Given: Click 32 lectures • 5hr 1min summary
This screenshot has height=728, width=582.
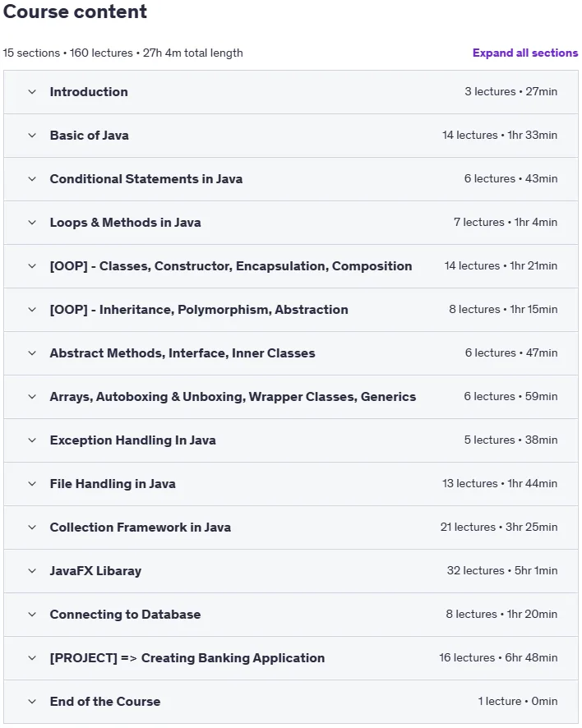Looking at the screenshot, I should 502,570.
